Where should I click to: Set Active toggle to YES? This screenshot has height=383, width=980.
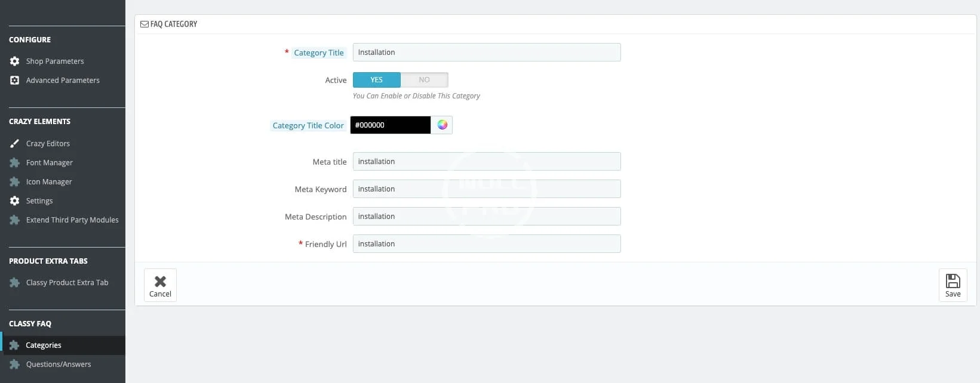pyautogui.click(x=376, y=79)
